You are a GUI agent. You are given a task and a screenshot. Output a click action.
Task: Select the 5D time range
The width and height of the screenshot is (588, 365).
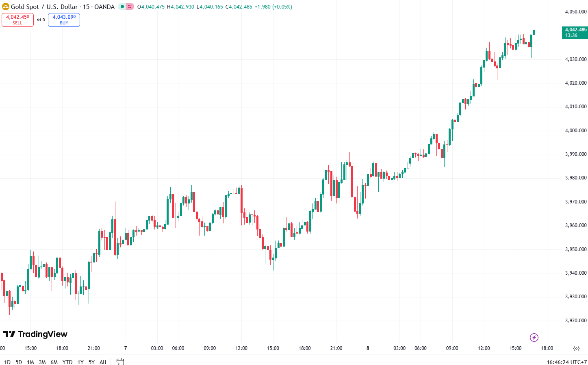pos(19,362)
